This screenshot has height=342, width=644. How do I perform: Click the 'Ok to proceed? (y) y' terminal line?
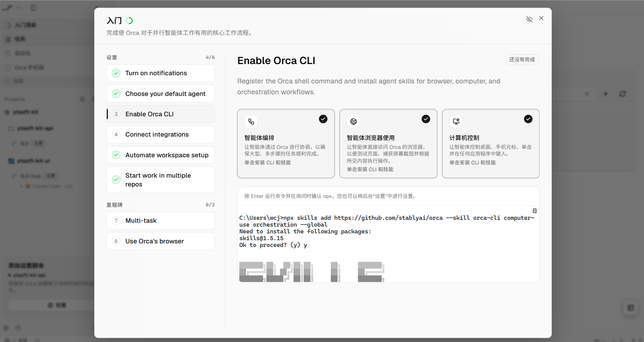273,245
